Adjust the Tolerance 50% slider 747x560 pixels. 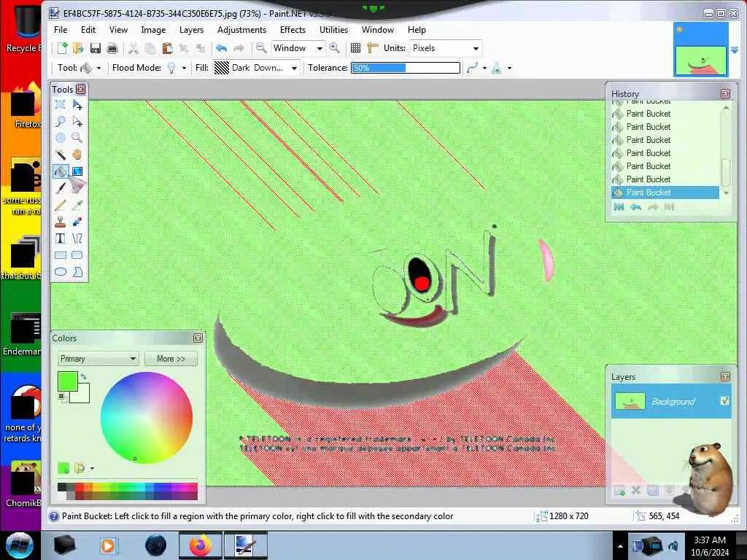pos(406,68)
